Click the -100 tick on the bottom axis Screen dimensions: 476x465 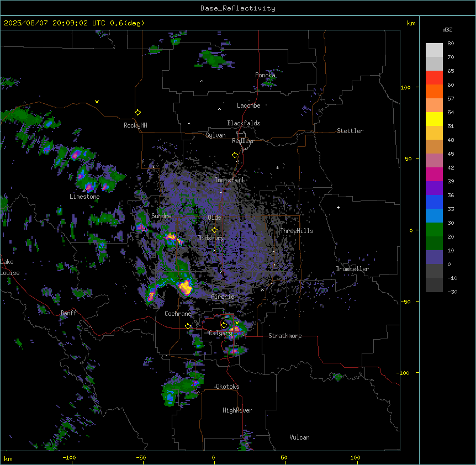click(x=69, y=457)
